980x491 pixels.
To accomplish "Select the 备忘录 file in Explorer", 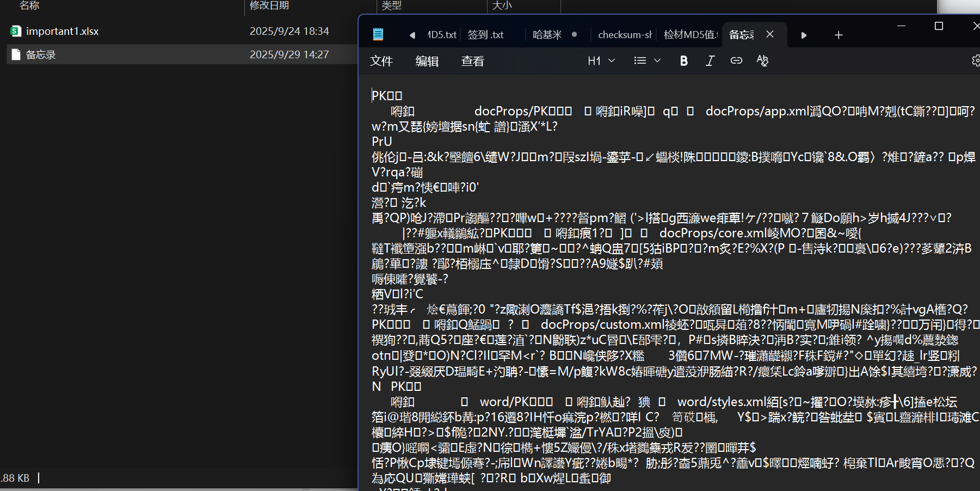I will (x=41, y=55).
